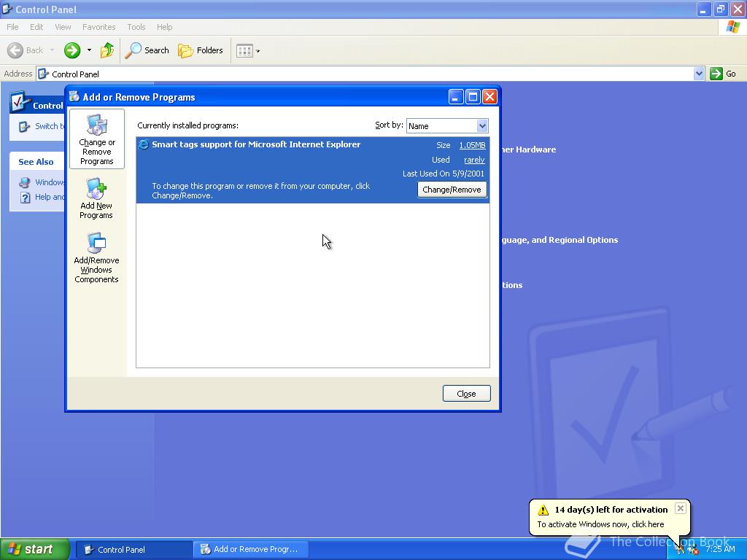This screenshot has height=560, width=747.
Task: Click the Address bar Control Panel icon
Action: coord(43,74)
